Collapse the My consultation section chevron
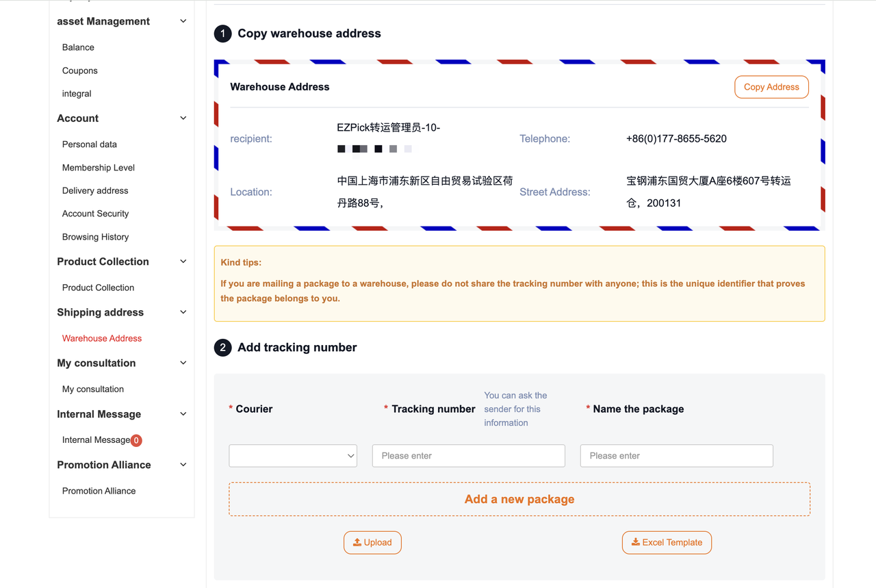This screenshot has height=588, width=876. tap(183, 363)
